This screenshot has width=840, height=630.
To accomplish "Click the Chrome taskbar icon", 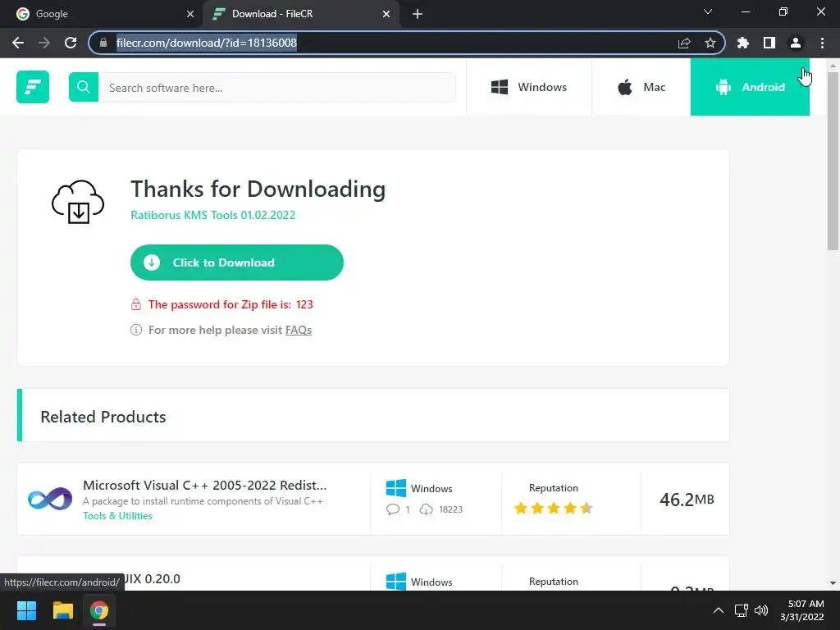I will pyautogui.click(x=98, y=610).
